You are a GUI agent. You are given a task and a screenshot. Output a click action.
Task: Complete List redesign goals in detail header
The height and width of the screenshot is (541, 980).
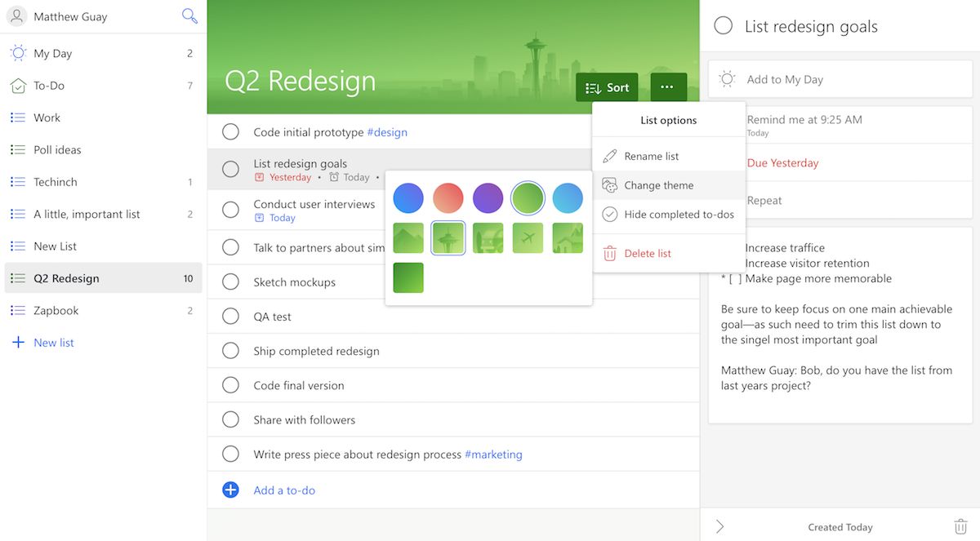[723, 26]
